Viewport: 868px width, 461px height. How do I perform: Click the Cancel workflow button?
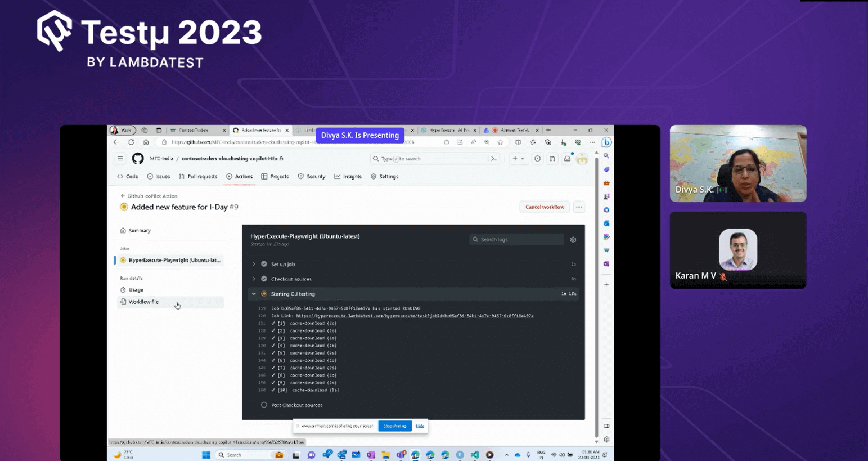pyautogui.click(x=545, y=207)
